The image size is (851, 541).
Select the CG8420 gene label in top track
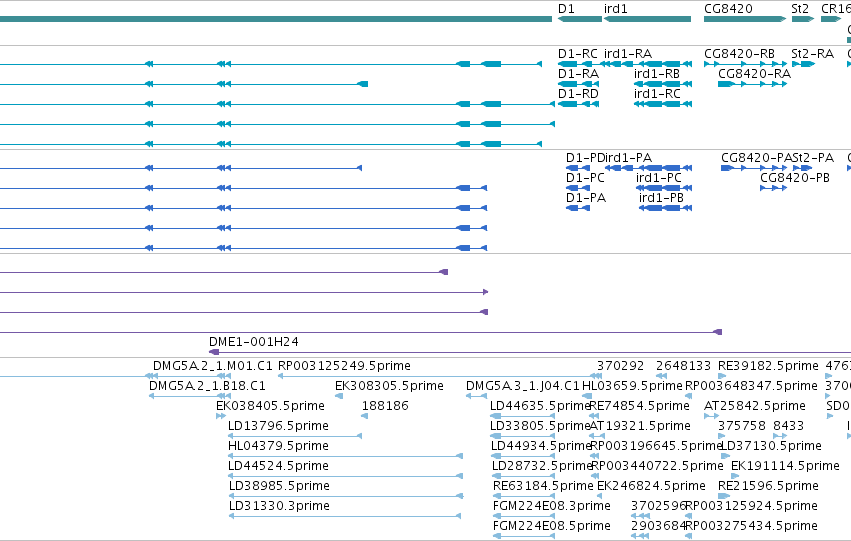728,9
